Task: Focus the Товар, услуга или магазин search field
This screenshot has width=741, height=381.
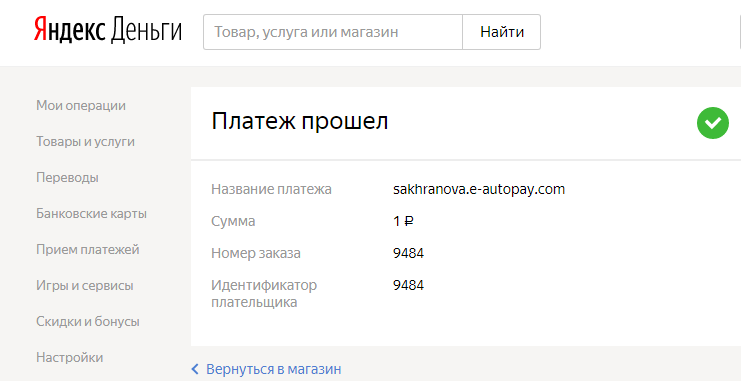Action: point(333,32)
